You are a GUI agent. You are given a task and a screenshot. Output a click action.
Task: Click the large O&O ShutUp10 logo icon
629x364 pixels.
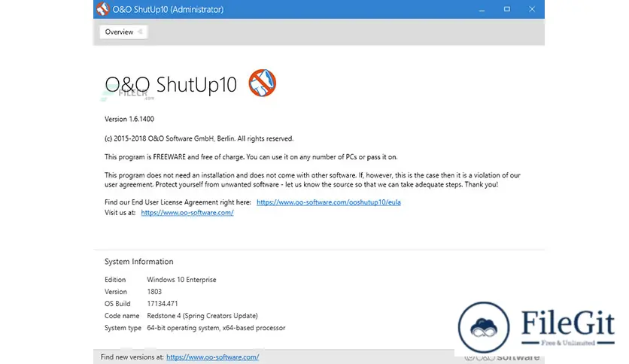pos(263,83)
